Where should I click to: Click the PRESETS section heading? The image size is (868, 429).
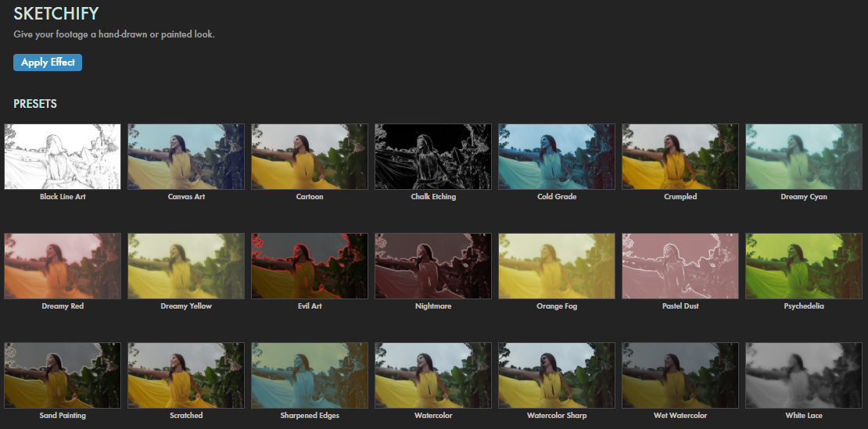tap(35, 104)
